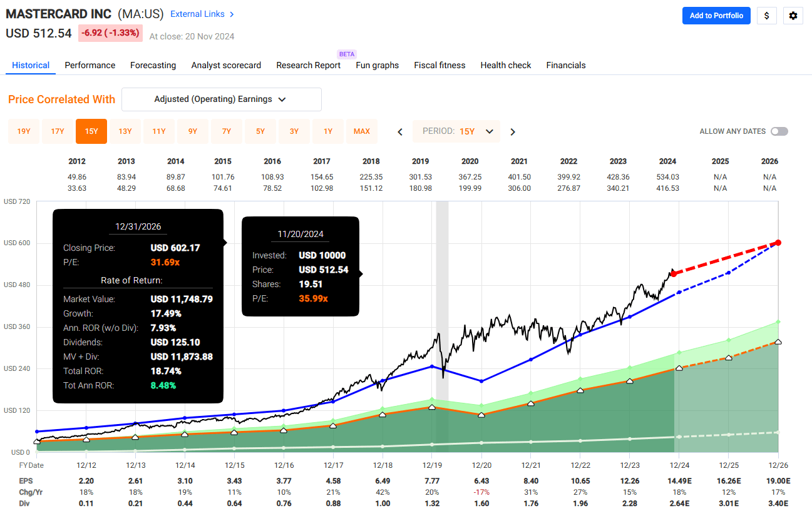Switch to the Financials tab
Screen dimensions: 812x511
(x=565, y=65)
